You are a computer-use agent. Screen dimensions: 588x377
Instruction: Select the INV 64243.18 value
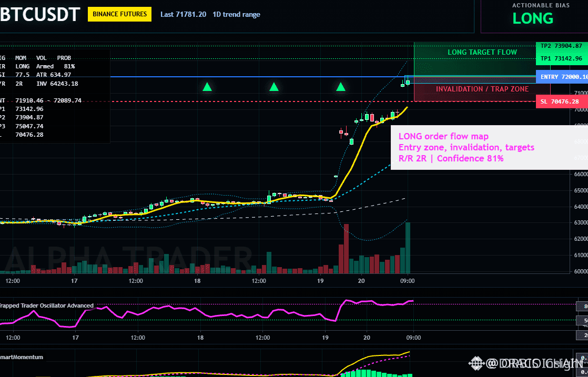tap(57, 84)
